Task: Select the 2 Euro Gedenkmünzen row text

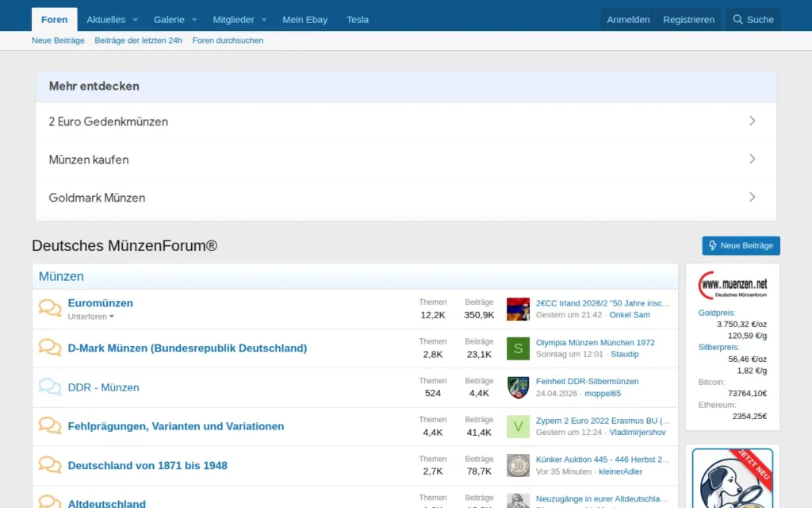Action: [x=108, y=121]
